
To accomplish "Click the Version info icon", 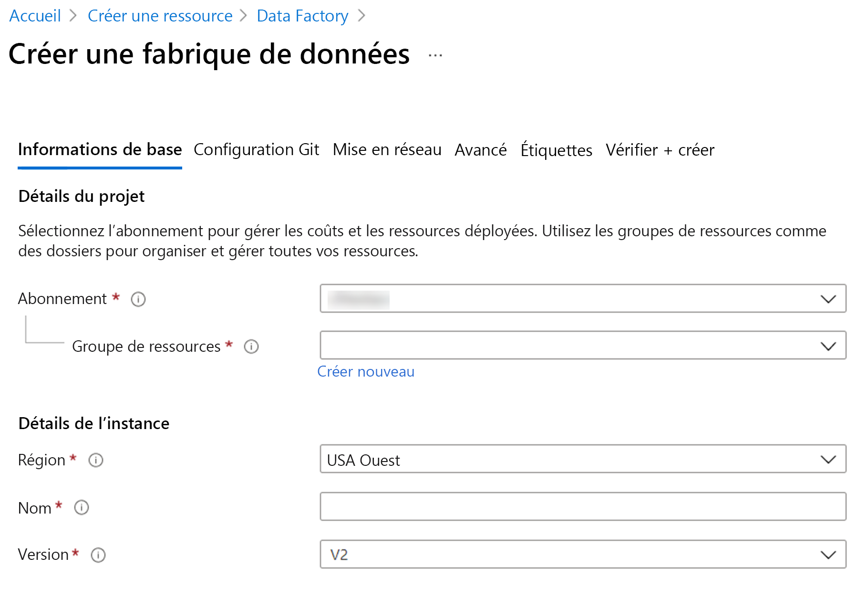I will 98,555.
